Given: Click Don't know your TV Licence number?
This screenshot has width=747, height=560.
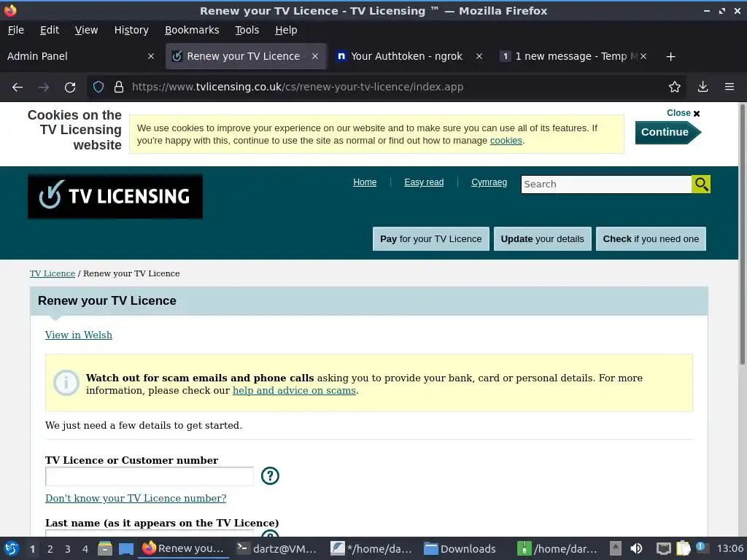Looking at the screenshot, I should point(136,499).
